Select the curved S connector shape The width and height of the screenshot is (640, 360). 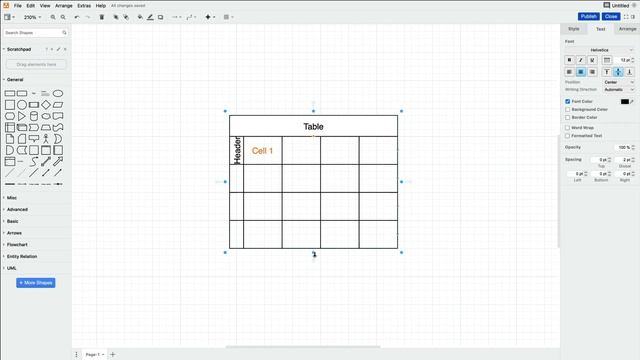[x=34, y=162]
